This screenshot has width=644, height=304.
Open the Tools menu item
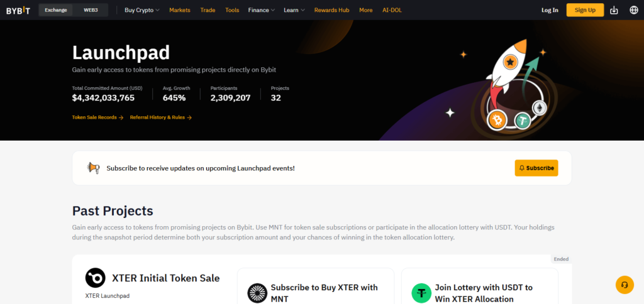(x=232, y=10)
